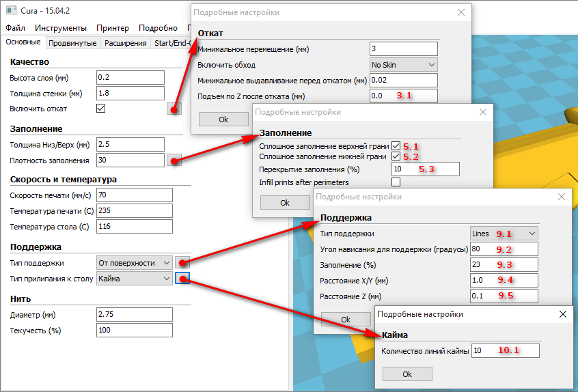Click the Cura application icon in title bar
Image resolution: width=578 pixels, height=392 pixels.
tap(12, 10)
